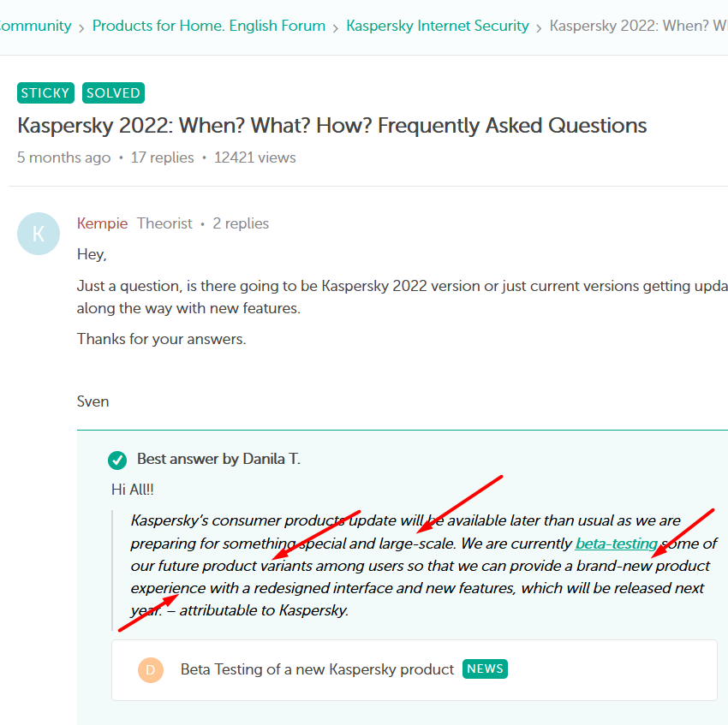Follow the beta-testing hyperlink
Screen dimensions: 728x725
point(616,544)
